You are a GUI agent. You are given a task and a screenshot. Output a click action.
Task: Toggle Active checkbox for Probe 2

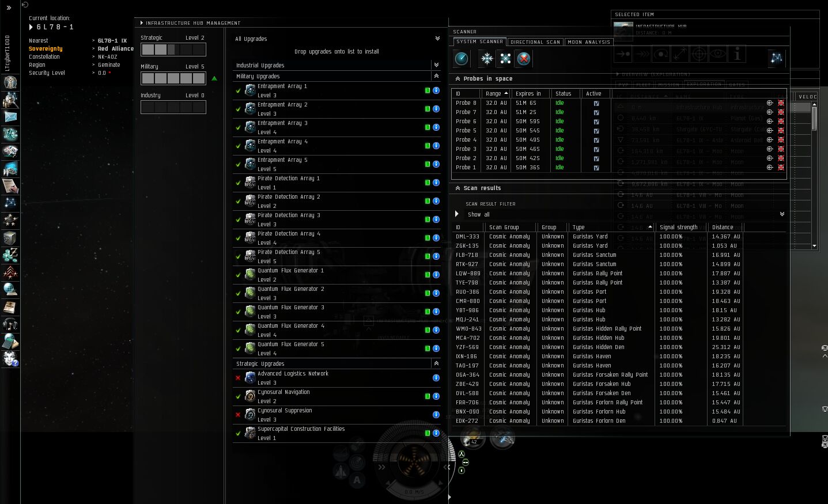tap(596, 159)
